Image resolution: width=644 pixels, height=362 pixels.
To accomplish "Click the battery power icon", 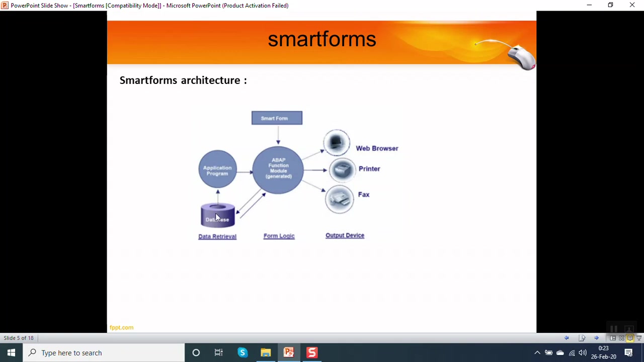I will pyautogui.click(x=548, y=353).
